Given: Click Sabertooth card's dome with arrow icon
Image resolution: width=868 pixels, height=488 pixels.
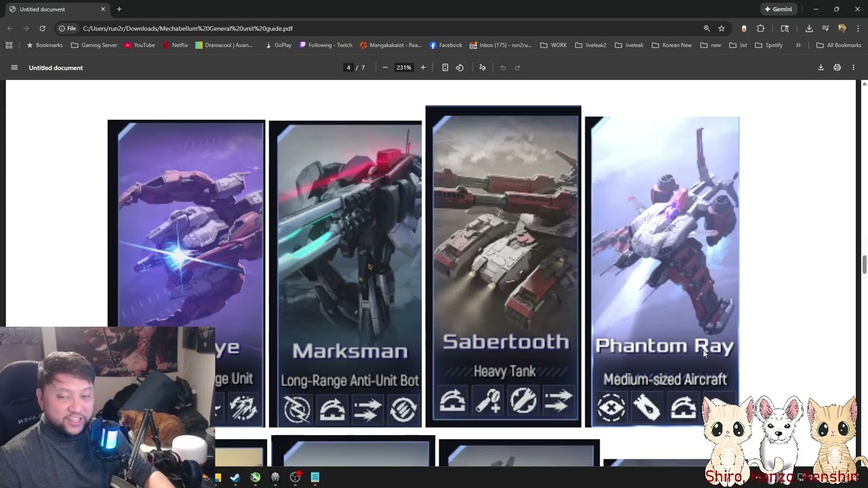Looking at the screenshot, I should pos(452,401).
